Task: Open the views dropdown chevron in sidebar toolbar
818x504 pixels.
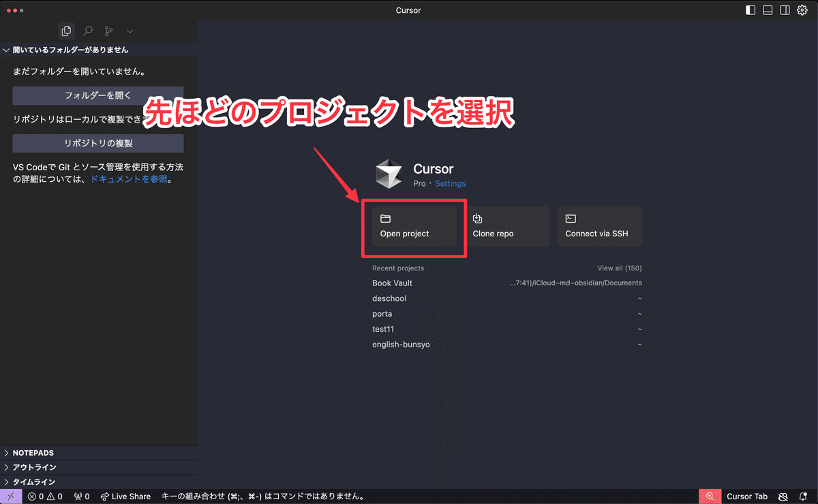Action: 130,31
